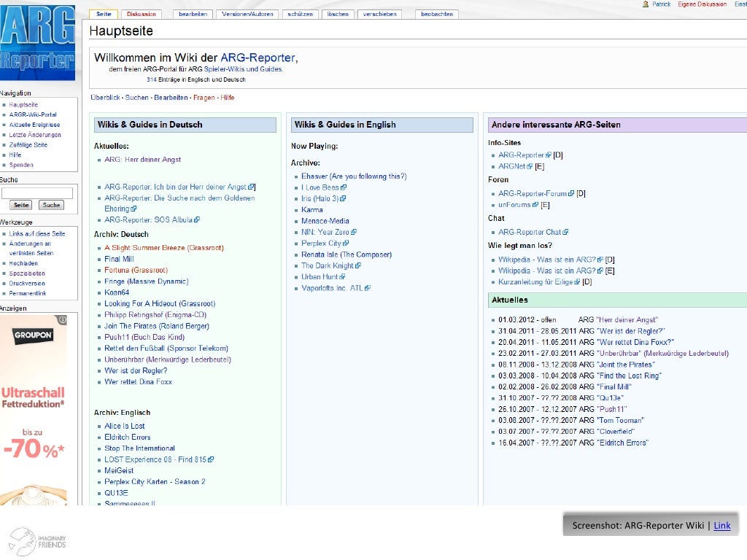747x560 pixels.
Task: Open The Dark Knight link
Action: point(331,265)
